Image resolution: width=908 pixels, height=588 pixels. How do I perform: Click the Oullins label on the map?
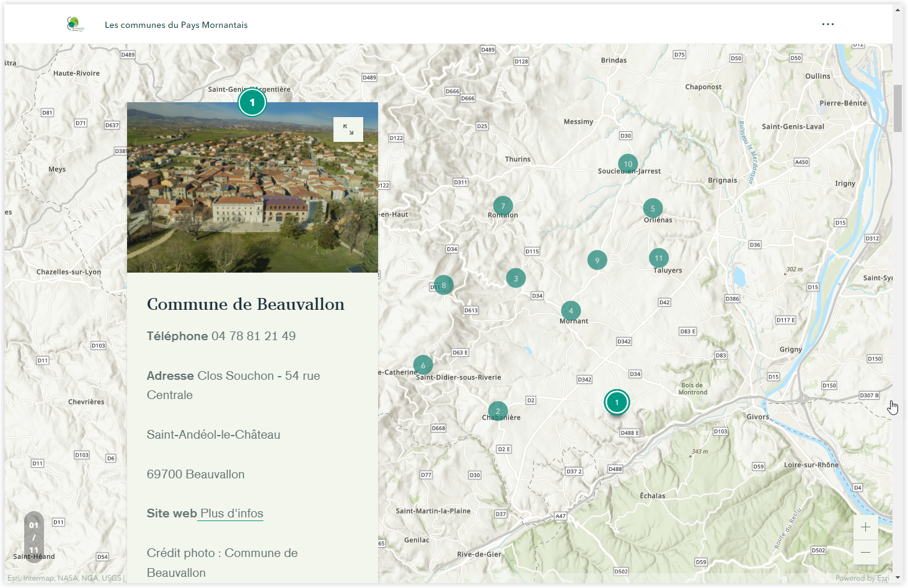(818, 76)
